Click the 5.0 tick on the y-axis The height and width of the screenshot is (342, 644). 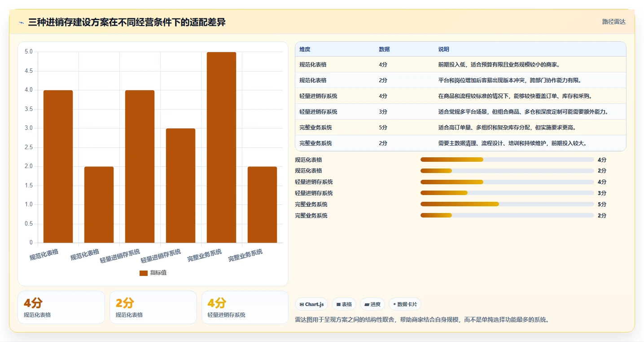(x=28, y=52)
